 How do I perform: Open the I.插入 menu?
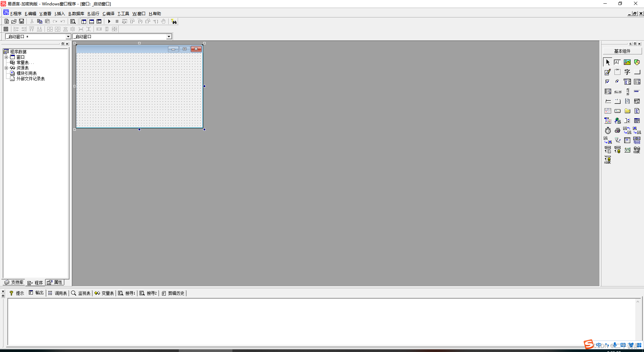point(60,14)
